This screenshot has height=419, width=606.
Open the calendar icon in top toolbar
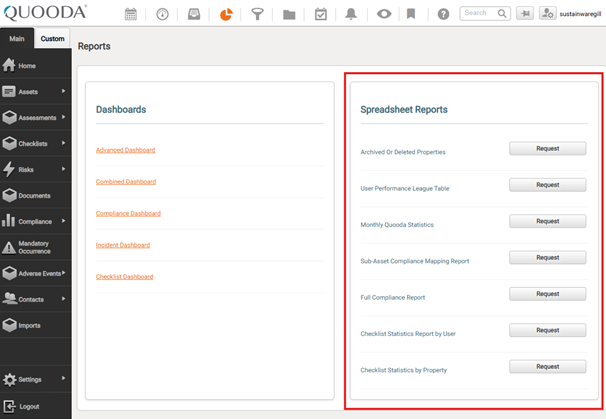point(131,14)
